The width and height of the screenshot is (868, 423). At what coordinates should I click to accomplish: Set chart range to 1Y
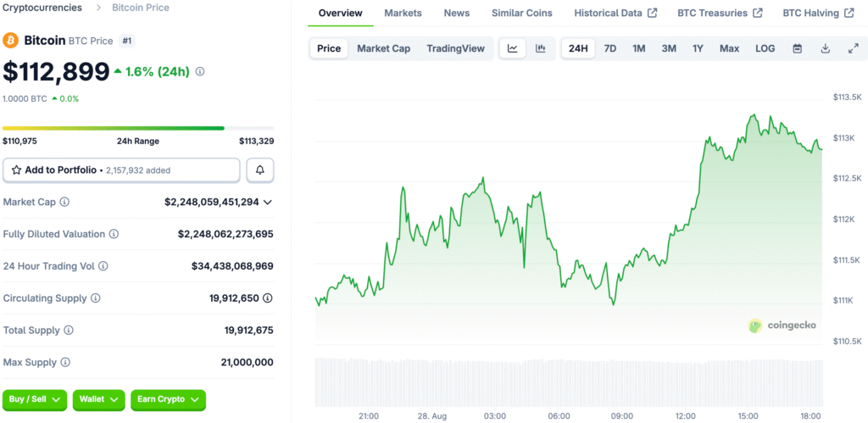(x=698, y=48)
